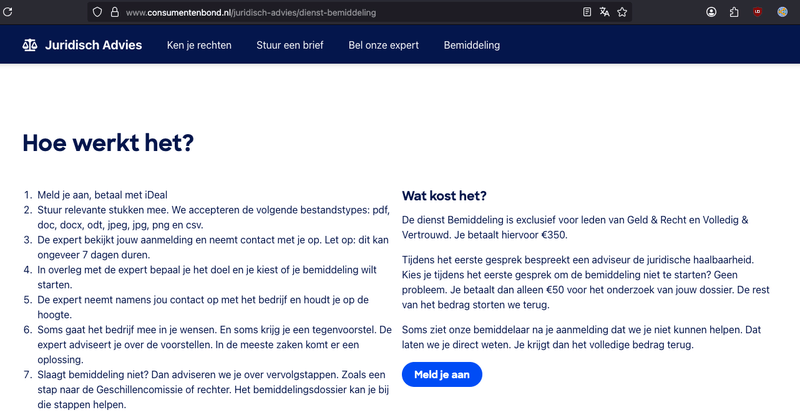Open the Firefox account icon

[711, 12]
